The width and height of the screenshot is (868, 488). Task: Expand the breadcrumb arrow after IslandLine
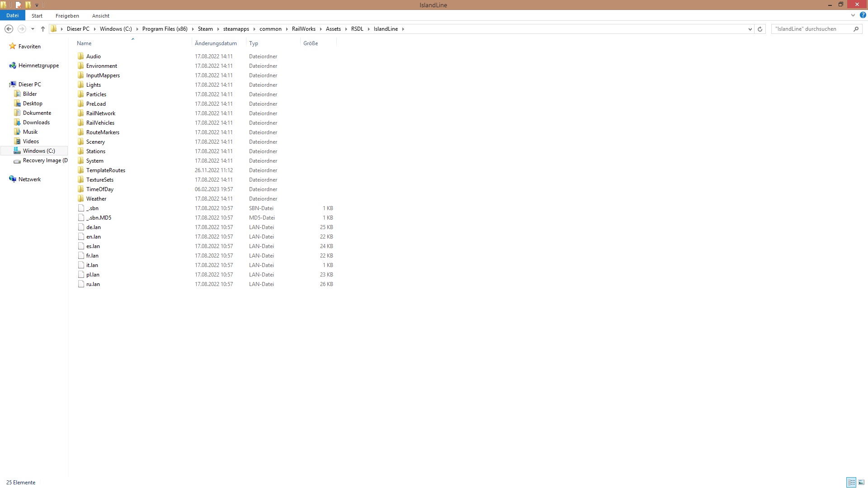coord(403,29)
